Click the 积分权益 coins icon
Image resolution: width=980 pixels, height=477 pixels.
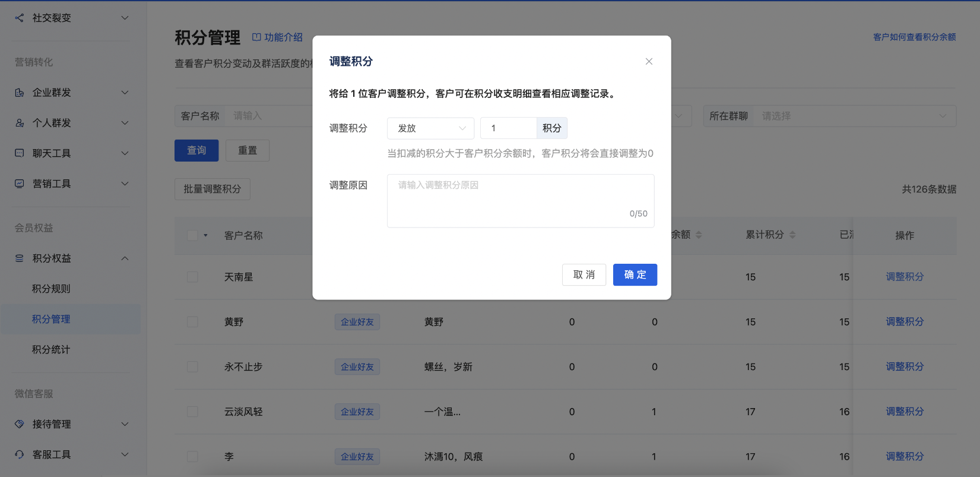point(20,258)
